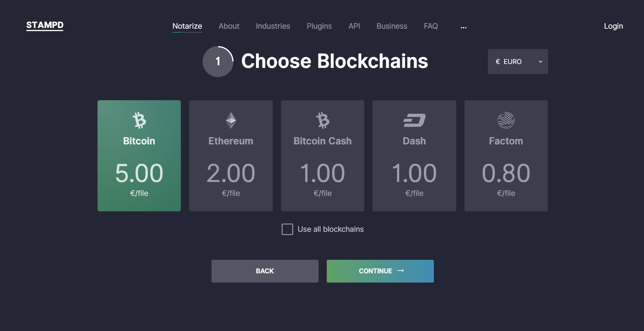
Task: Click the STAMPD logo
Action: click(x=45, y=26)
